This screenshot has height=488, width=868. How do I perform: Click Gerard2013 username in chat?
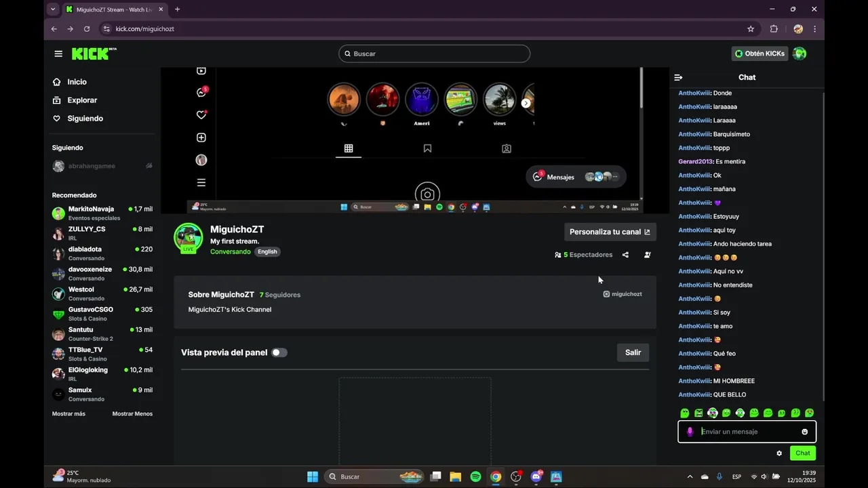pos(695,161)
